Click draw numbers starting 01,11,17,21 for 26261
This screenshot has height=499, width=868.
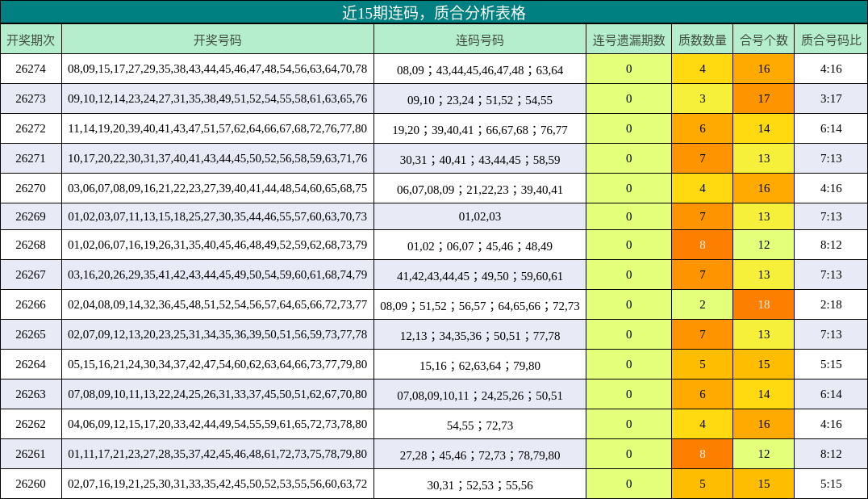pos(218,454)
